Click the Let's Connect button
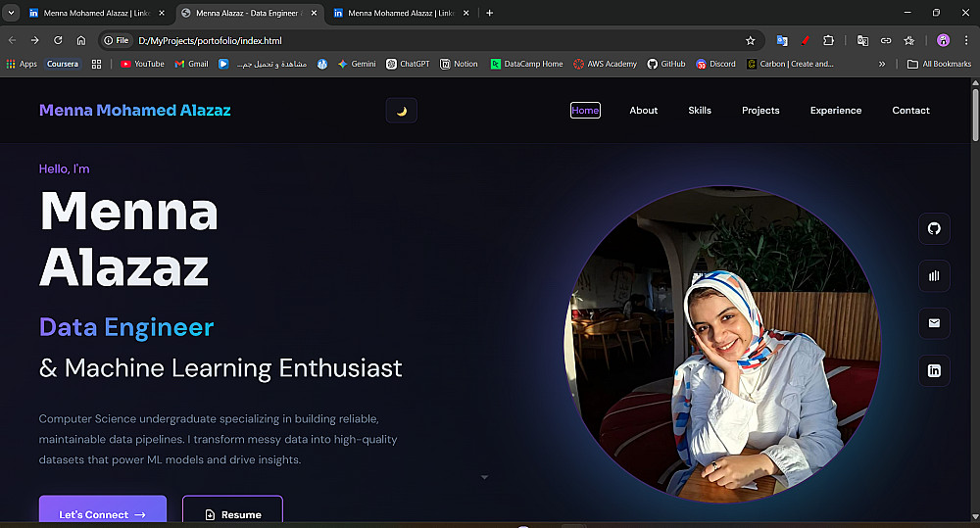 [x=103, y=511]
